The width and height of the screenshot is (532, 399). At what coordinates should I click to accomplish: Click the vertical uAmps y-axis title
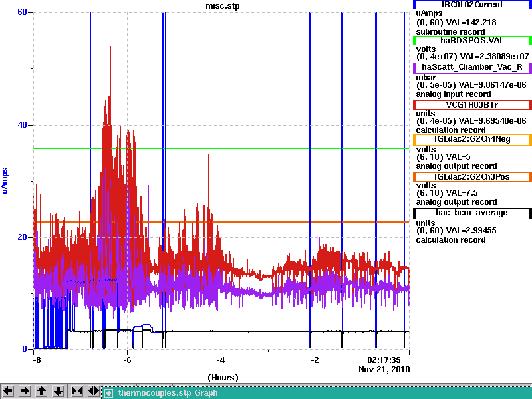[5, 180]
